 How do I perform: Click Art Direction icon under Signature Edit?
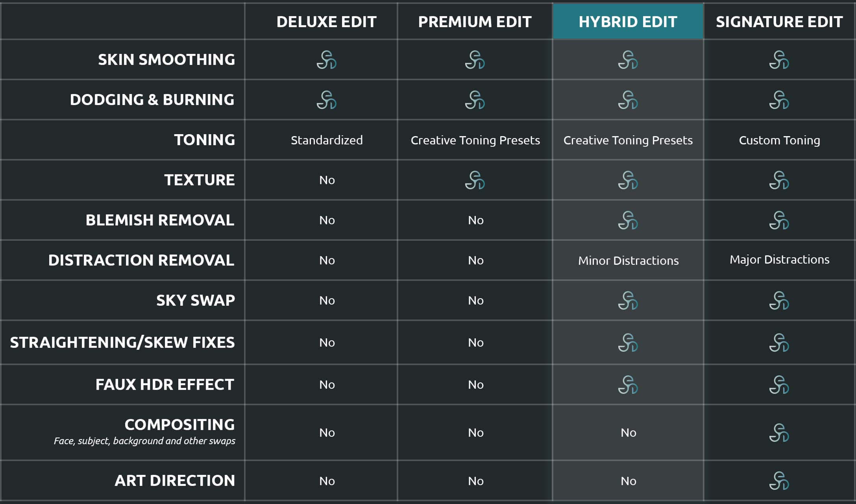pos(779,481)
